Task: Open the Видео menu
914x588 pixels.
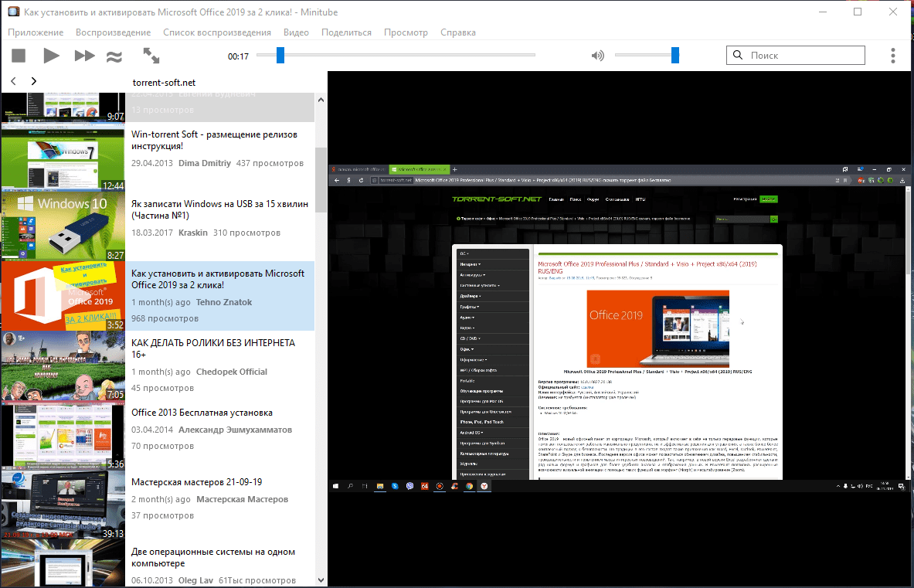Action: tap(296, 32)
